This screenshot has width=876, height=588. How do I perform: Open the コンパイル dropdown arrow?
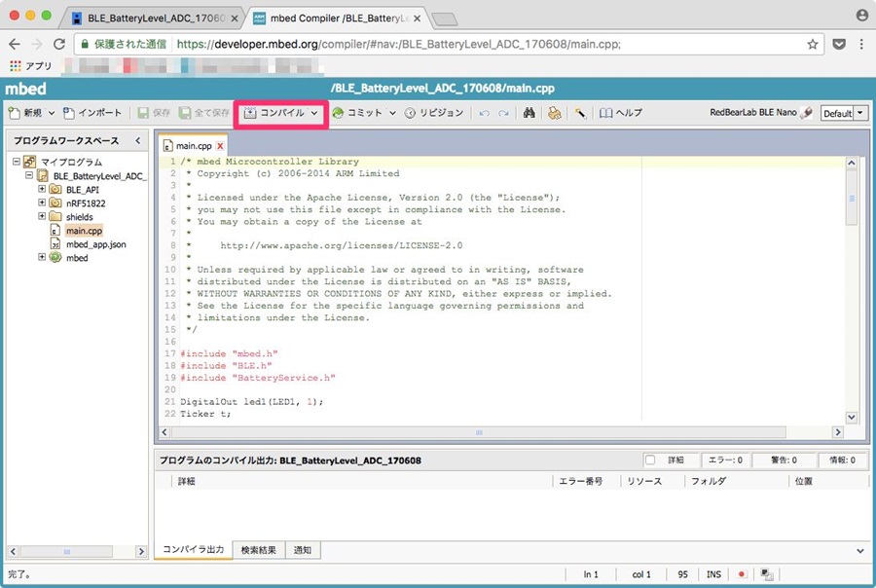pyautogui.click(x=315, y=113)
